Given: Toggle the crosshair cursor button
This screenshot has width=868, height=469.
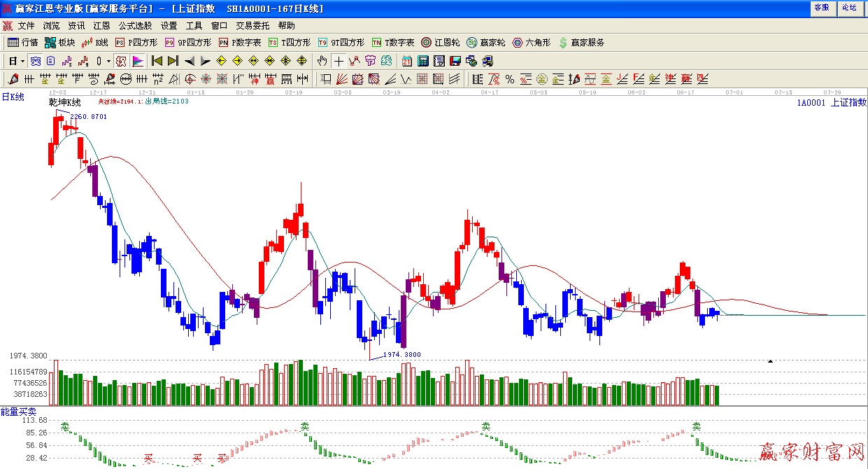Looking at the screenshot, I should click(x=339, y=61).
